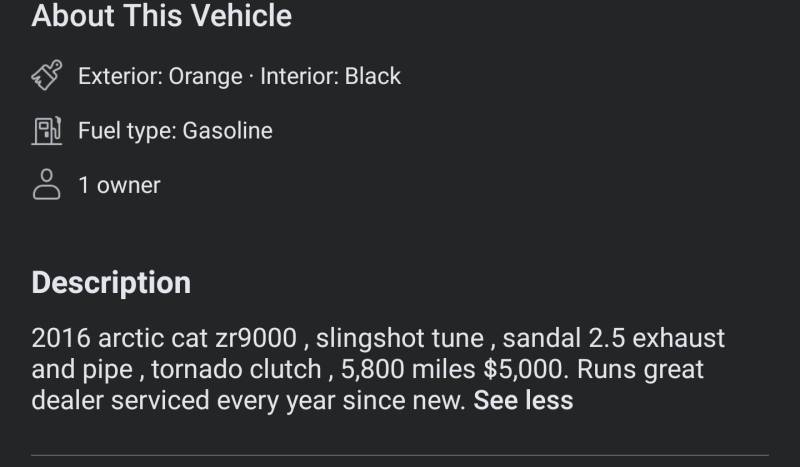Click the 2016 arctic cat zr9000 text
Screen dimensions: 800x467
tap(164, 338)
